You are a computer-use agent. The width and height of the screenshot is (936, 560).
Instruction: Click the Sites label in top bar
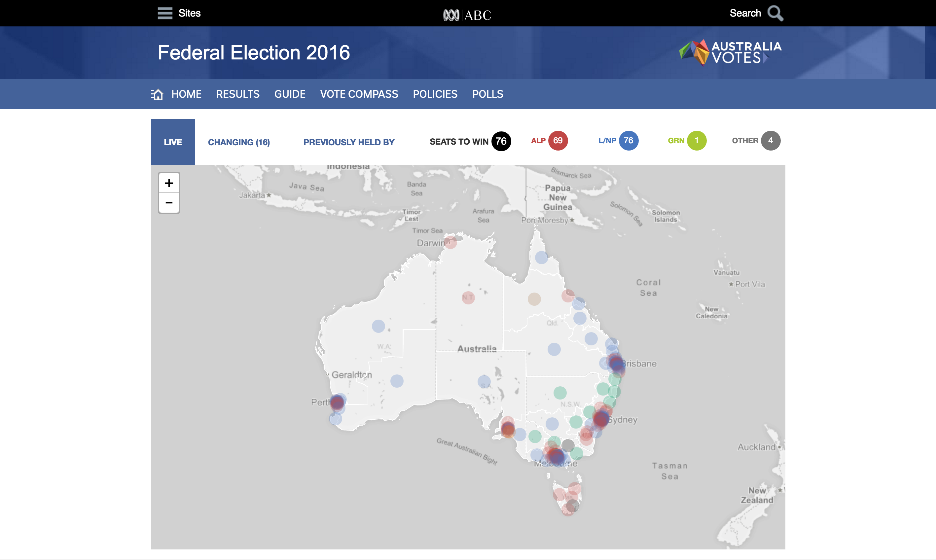[x=190, y=13]
